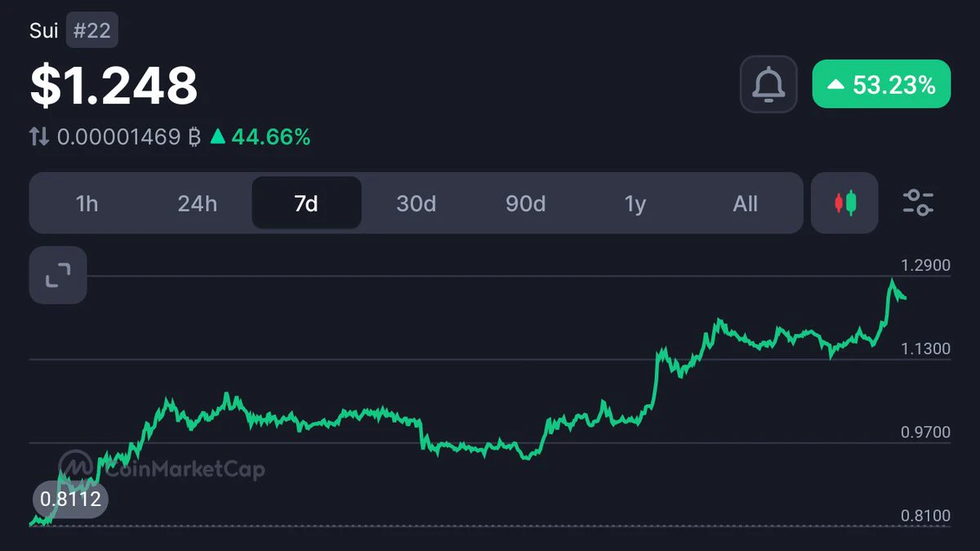
Task: Tap the green 53.23% change badge
Action: click(881, 84)
